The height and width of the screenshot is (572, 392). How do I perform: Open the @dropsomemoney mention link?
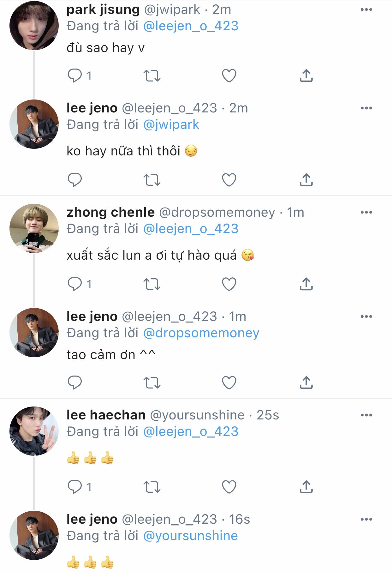(201, 333)
